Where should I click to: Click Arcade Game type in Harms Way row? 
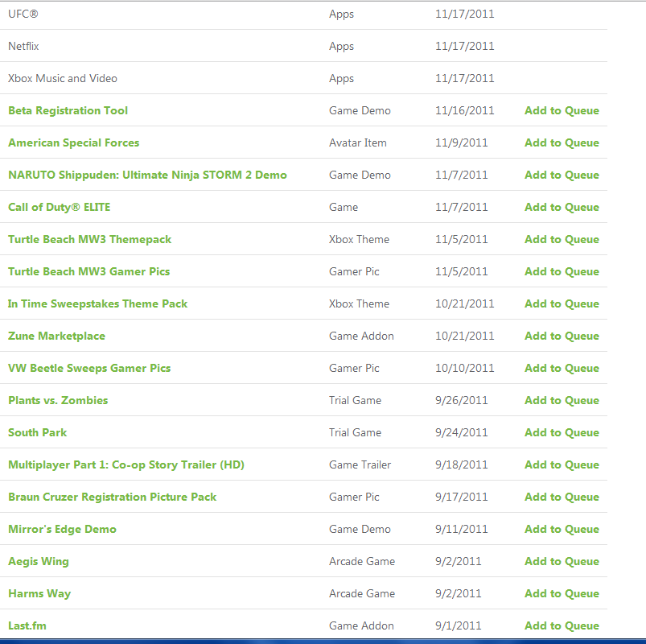point(362,593)
